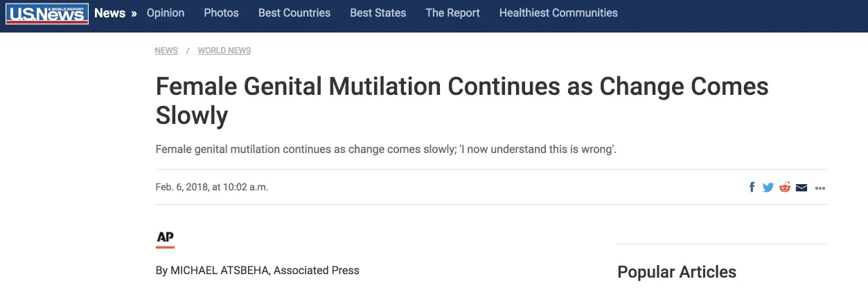Share the article on Twitter
Image resolution: width=868 pixels, height=288 pixels.
(x=768, y=188)
